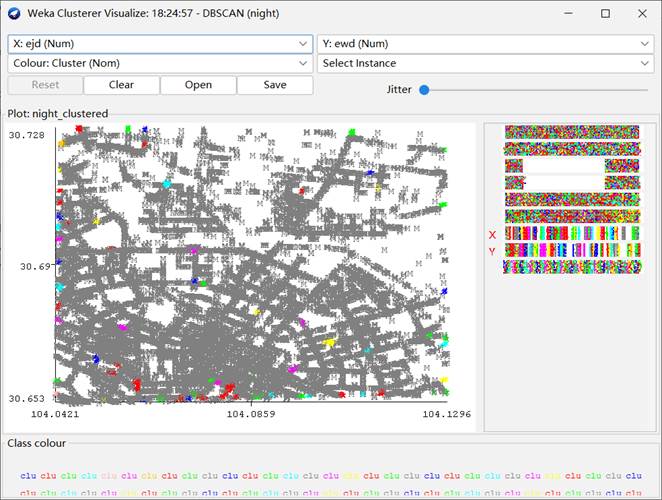The width and height of the screenshot is (662, 500).
Task: Select the attribute strip marked with red X
Action: pos(572,234)
